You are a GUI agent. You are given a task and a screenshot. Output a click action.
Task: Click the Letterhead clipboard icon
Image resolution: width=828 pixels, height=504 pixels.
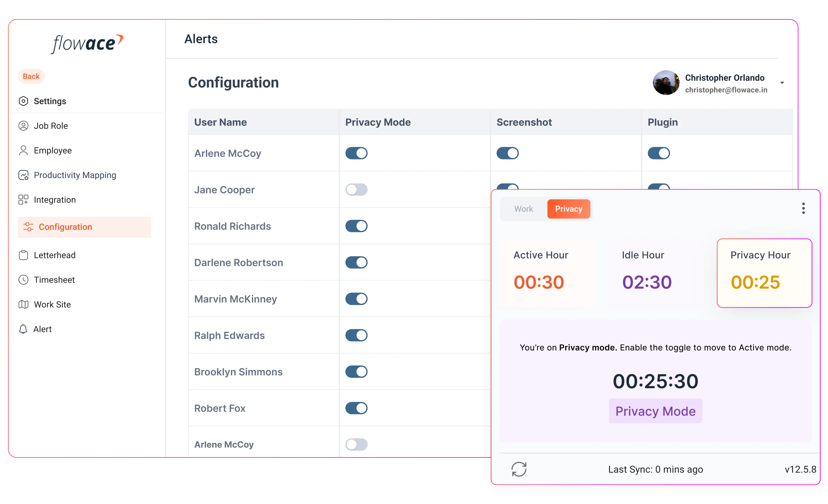[23, 255]
